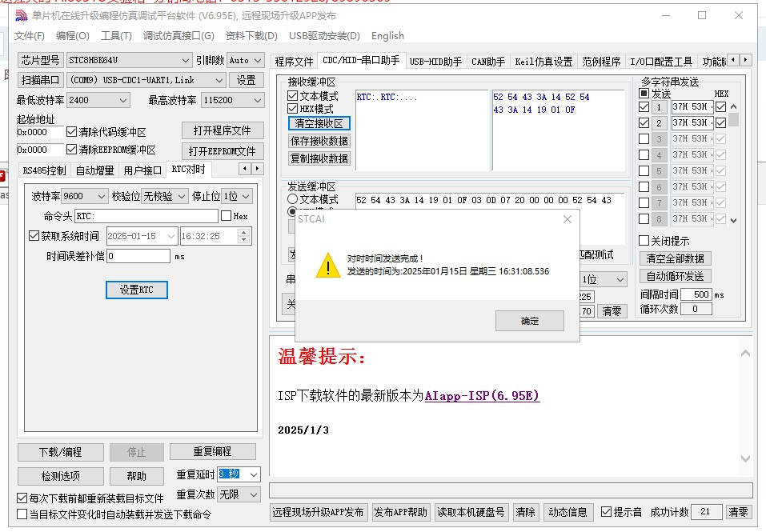
Task: Open 文件(F) menu
Action: click(x=30, y=36)
